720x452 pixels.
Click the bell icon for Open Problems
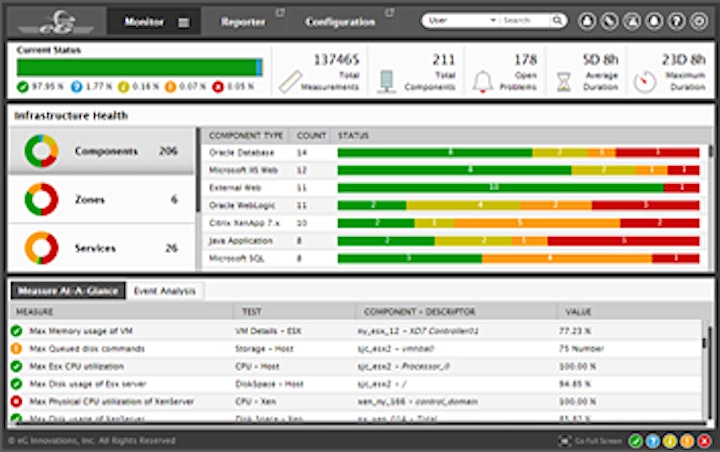tap(483, 82)
